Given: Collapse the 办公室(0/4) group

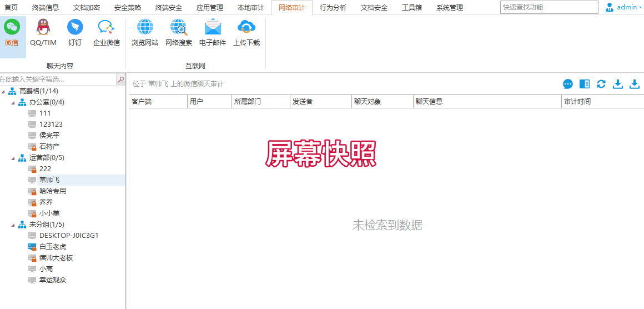Looking at the screenshot, I should [13, 102].
